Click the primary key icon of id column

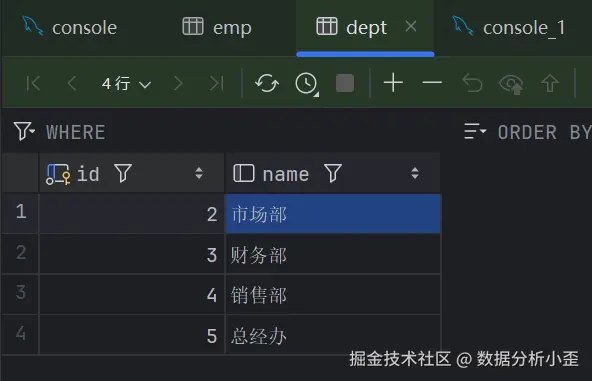click(x=58, y=174)
